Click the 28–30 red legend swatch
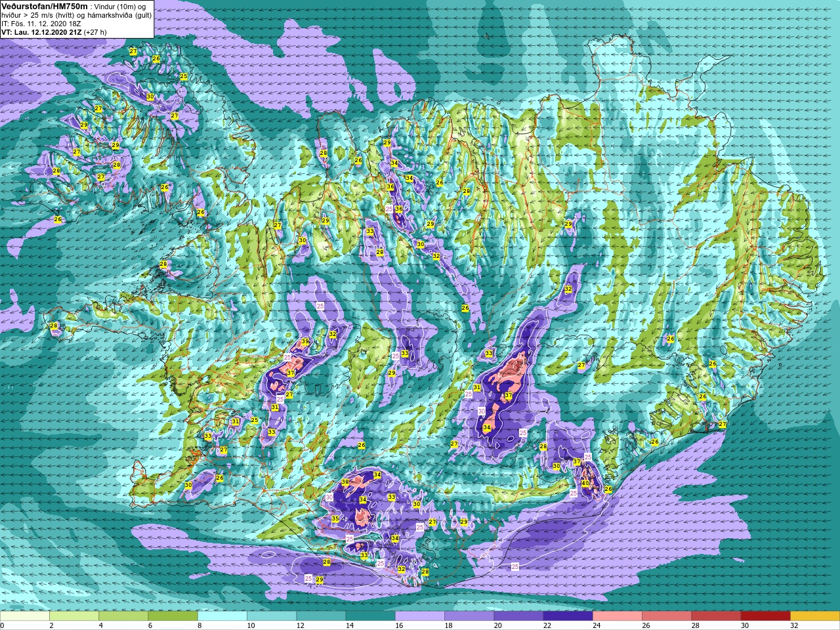 coord(716,616)
